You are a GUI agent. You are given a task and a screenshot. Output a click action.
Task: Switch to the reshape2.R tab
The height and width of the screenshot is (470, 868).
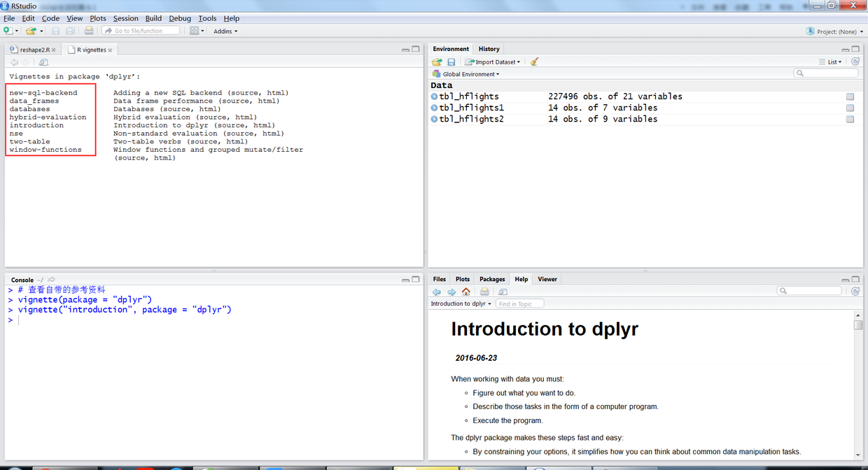[34, 50]
